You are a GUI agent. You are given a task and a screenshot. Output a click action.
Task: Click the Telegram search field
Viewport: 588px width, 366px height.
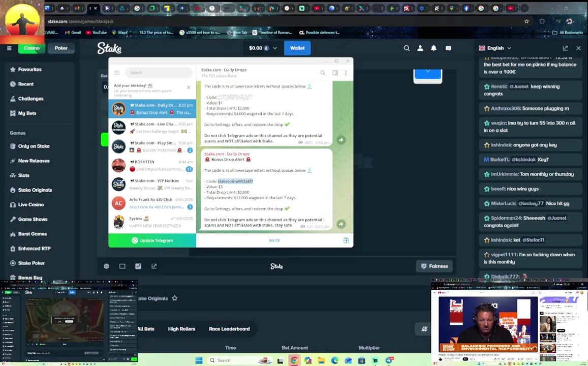click(x=159, y=73)
